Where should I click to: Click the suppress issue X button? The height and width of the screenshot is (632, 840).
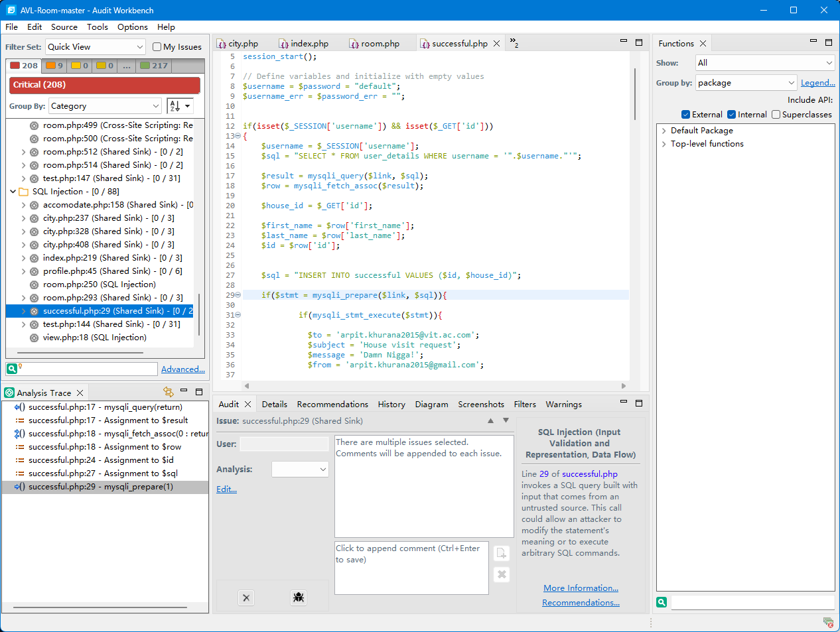246,598
